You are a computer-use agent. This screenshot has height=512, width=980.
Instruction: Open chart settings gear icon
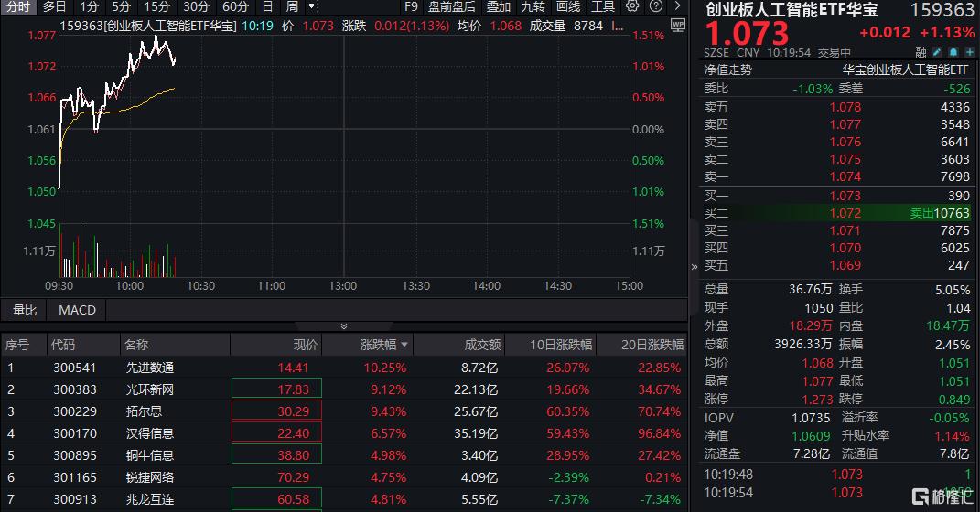tap(632, 7)
